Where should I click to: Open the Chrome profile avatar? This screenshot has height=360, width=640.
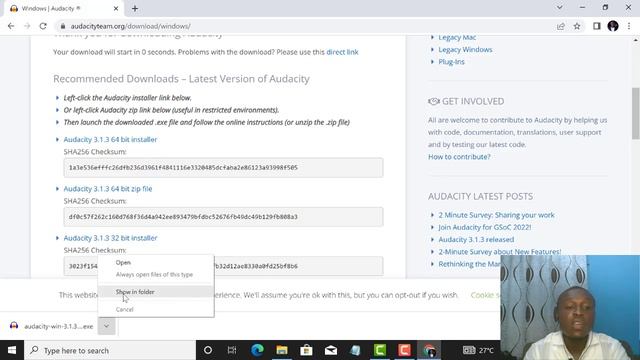point(613,26)
